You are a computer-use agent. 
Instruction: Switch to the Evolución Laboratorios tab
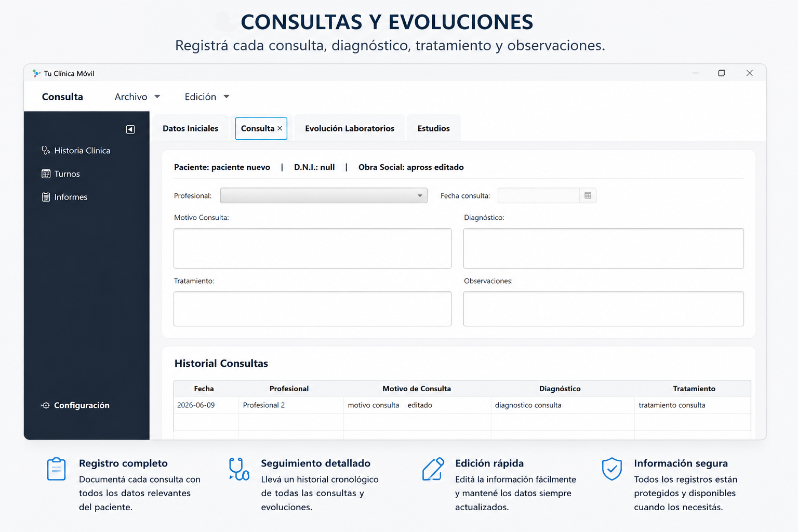tap(350, 128)
